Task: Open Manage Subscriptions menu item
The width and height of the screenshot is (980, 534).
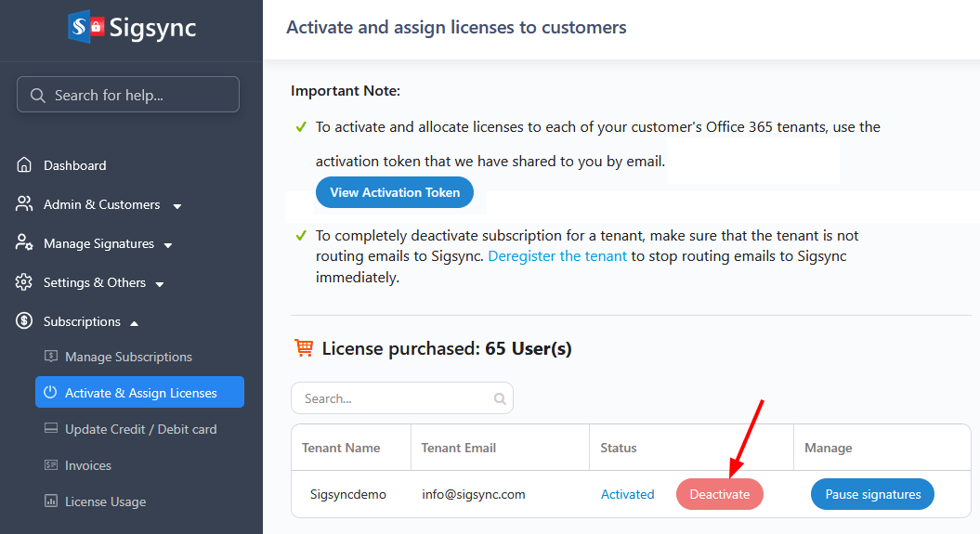Action: point(128,357)
